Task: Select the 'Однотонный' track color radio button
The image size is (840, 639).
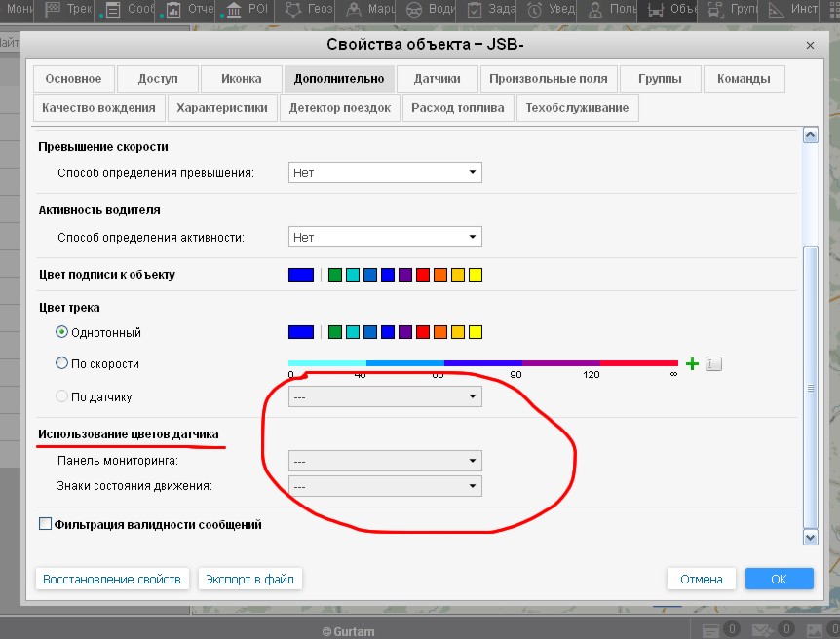Action: [62, 332]
